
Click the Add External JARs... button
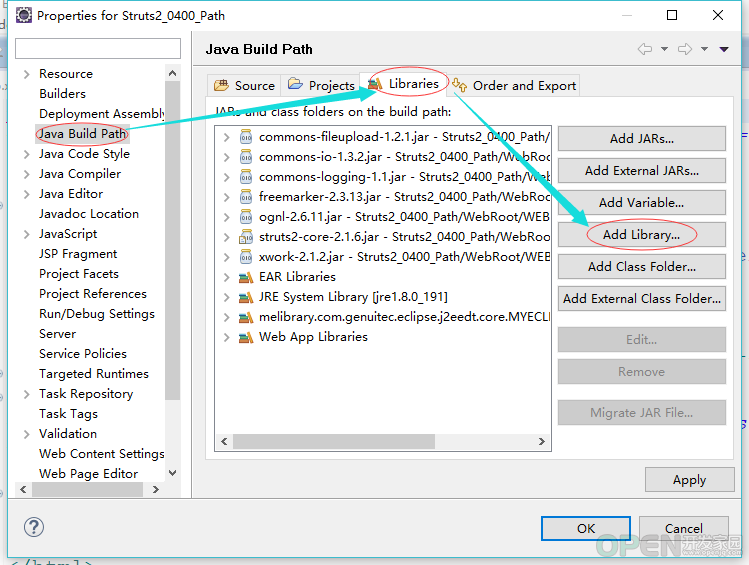(x=642, y=171)
